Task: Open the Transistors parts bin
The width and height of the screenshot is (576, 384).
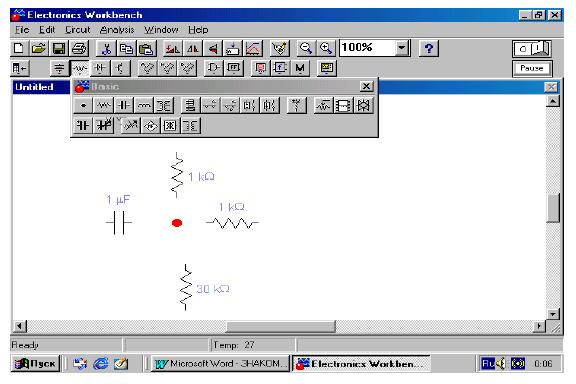Action: tap(120, 68)
